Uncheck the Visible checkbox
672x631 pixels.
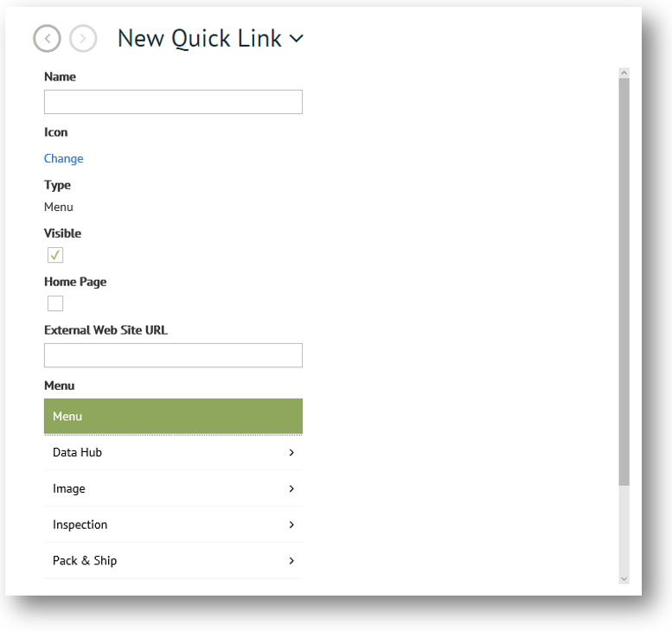55,255
